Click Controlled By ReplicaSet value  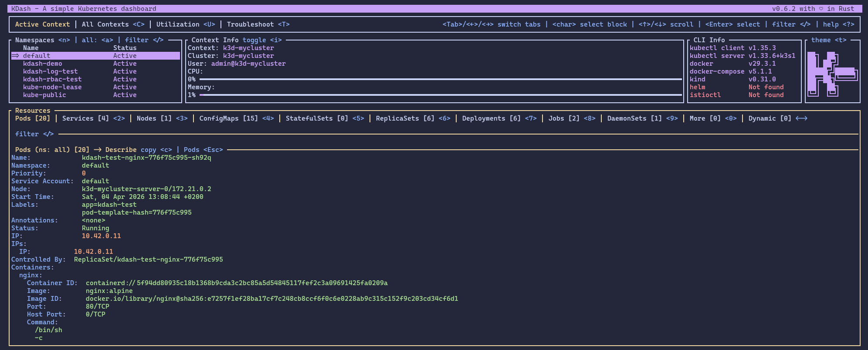click(x=149, y=259)
